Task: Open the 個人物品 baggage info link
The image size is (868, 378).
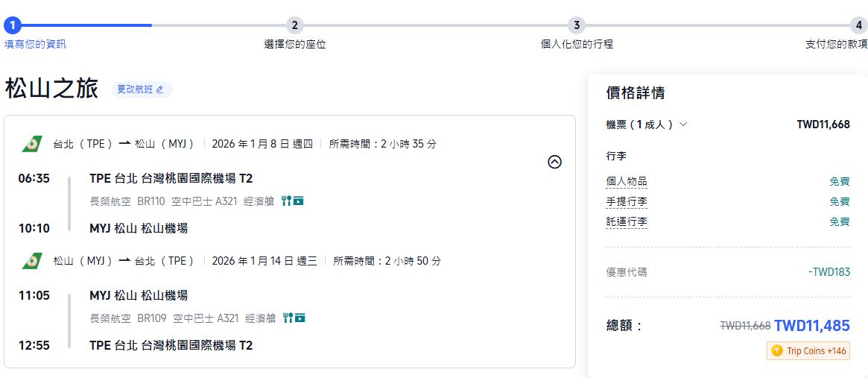Action: coord(627,181)
